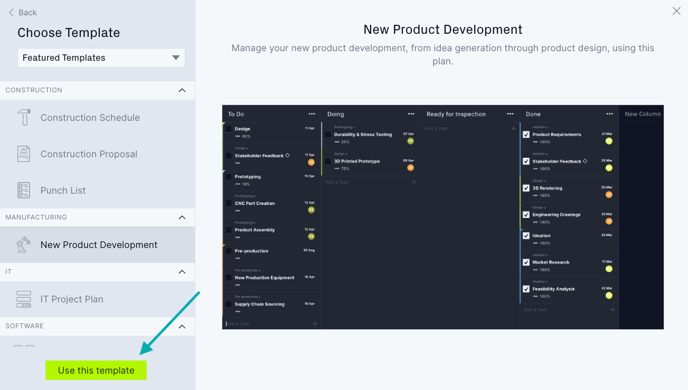Click the robot arm icon for New Product Development
This screenshot has width=688, height=390.
coord(24,244)
